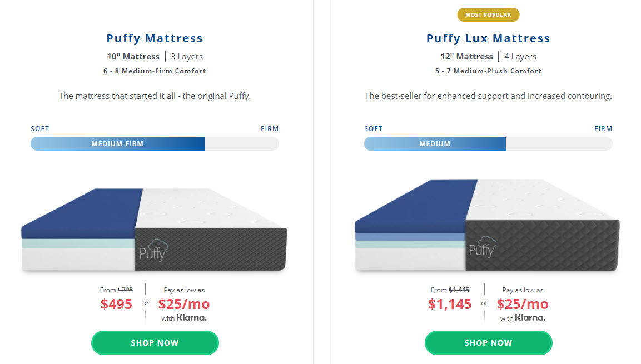This screenshot has height=364, width=641.
Task: Click Klarna logo under Puffy Lux Mattress
Action: [530, 318]
